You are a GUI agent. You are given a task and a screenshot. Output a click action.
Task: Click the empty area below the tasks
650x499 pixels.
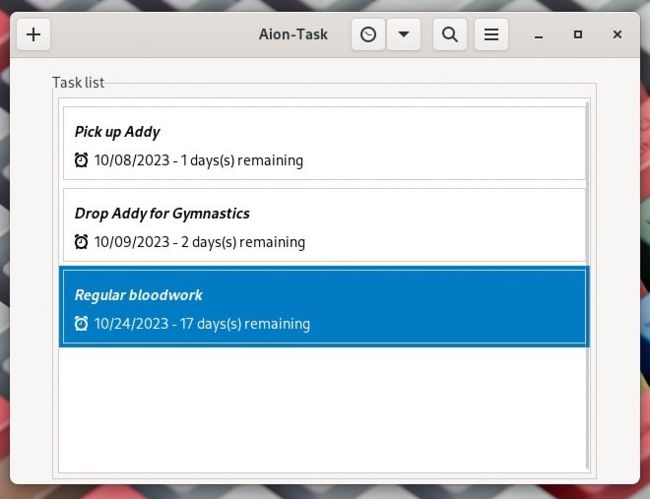click(322, 410)
